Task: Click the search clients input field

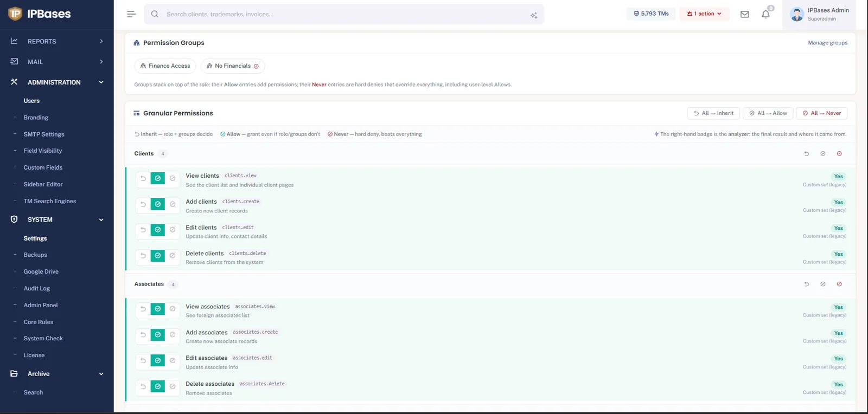Action: tap(344, 14)
